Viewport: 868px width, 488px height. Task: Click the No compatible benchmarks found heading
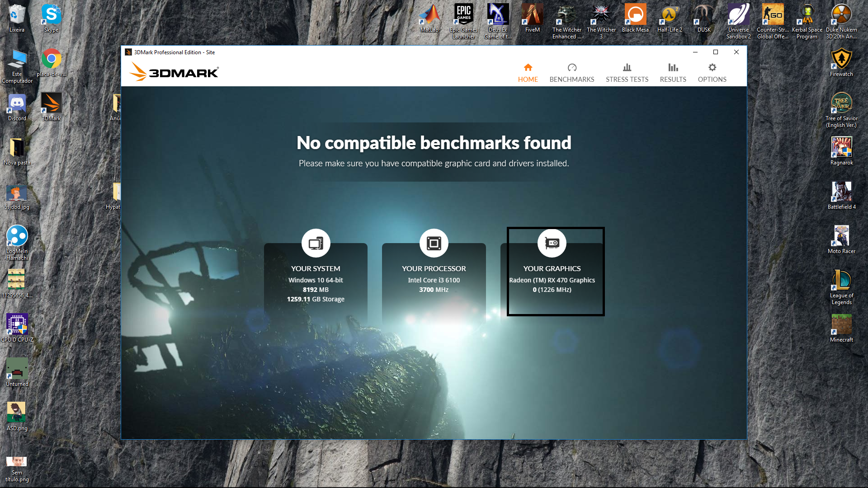[434, 143]
